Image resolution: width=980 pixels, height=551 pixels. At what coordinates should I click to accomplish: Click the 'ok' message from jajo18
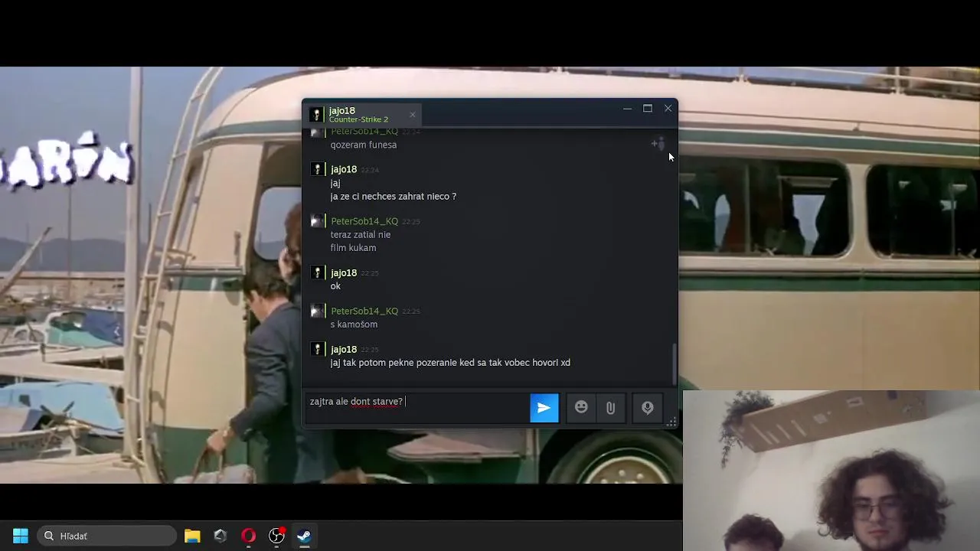335,286
